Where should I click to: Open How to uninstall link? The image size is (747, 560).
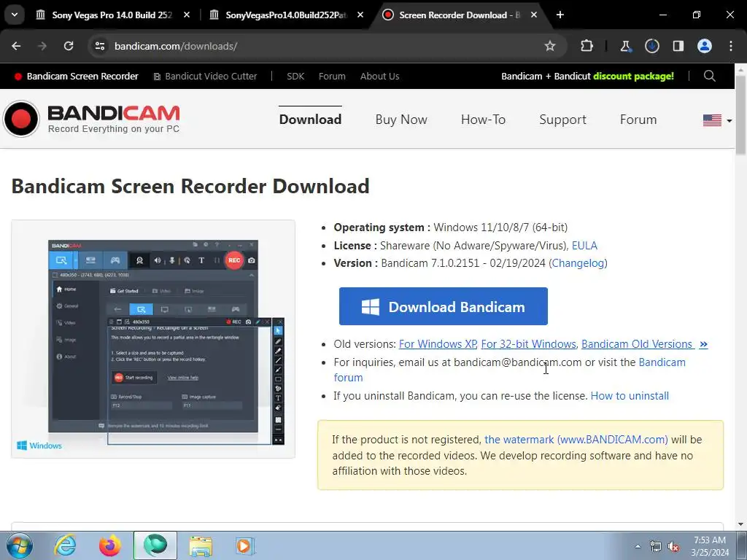click(630, 396)
